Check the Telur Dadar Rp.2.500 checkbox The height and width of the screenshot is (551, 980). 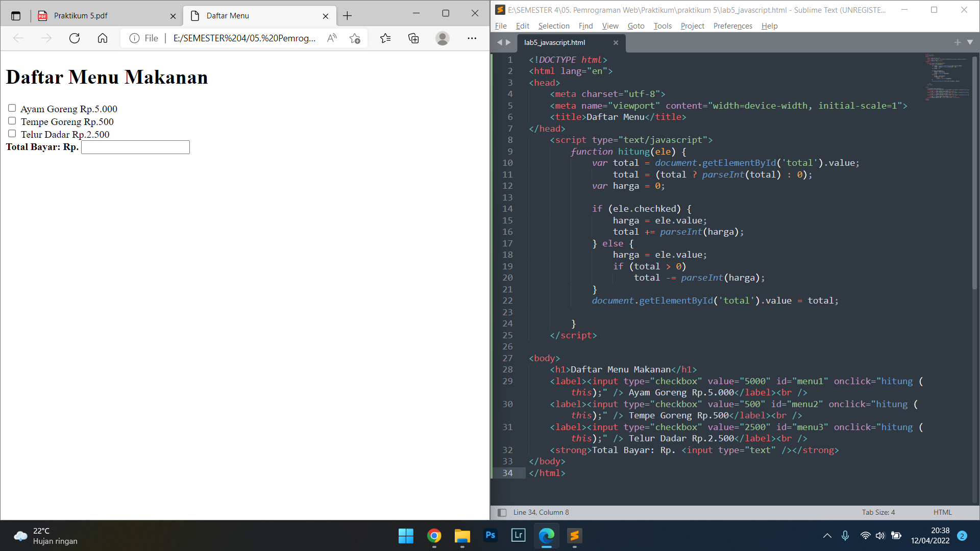pyautogui.click(x=12, y=133)
